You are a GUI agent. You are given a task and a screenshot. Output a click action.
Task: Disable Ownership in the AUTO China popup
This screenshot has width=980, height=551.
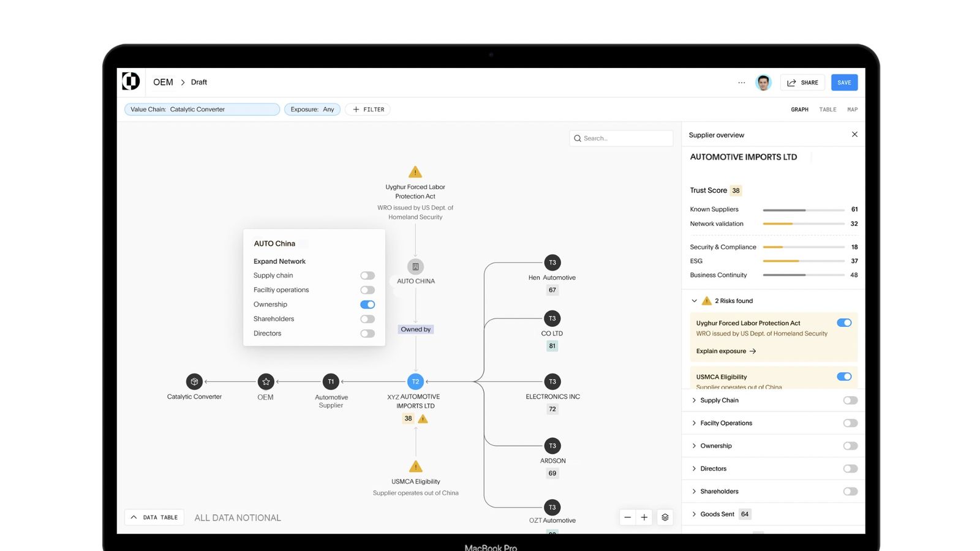tap(367, 304)
